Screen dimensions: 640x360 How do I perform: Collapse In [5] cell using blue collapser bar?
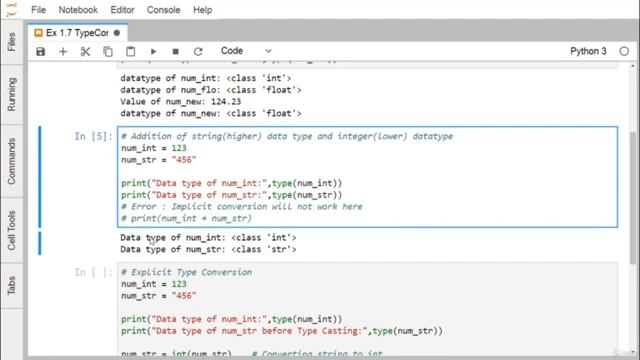(x=40, y=177)
